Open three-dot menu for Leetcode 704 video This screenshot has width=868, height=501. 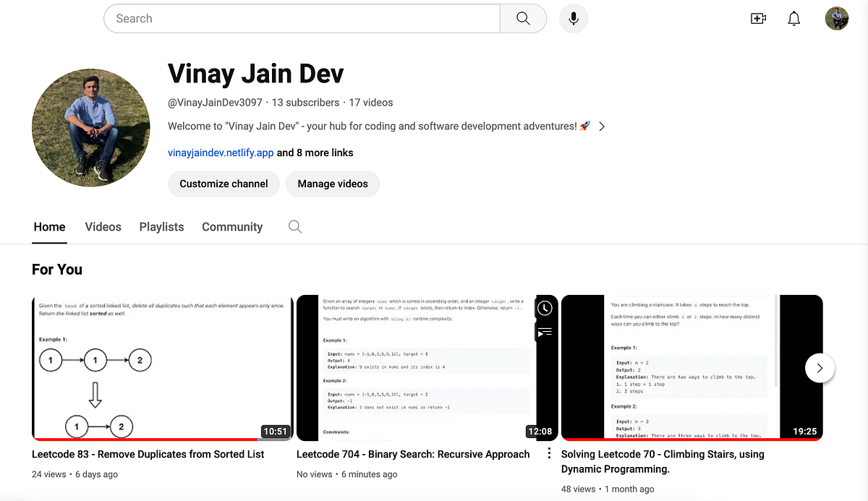coord(549,454)
